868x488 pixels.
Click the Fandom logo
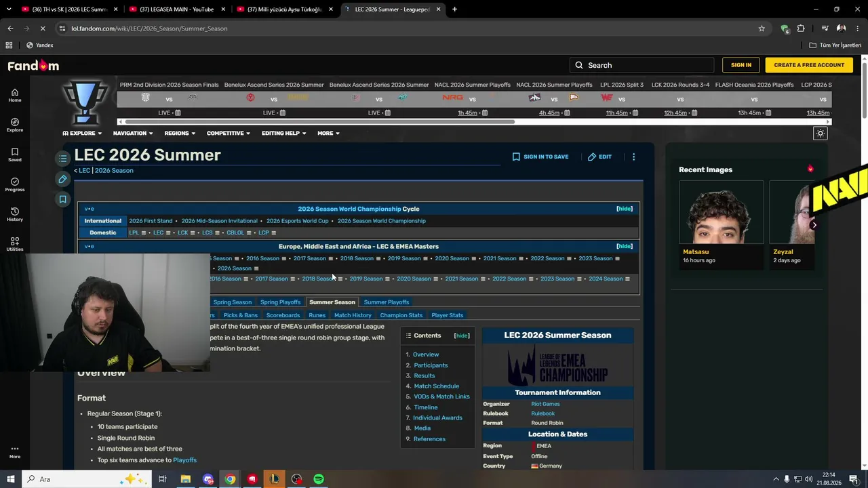coord(33,65)
